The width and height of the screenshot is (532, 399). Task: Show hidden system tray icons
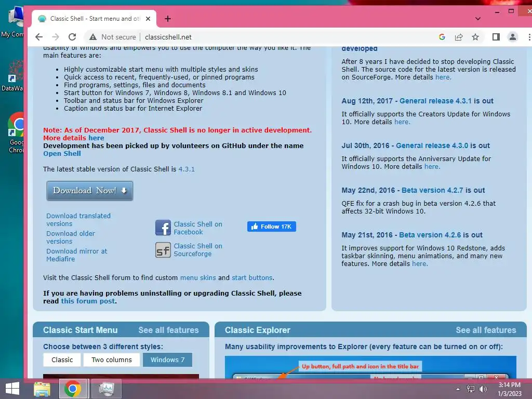click(458, 389)
